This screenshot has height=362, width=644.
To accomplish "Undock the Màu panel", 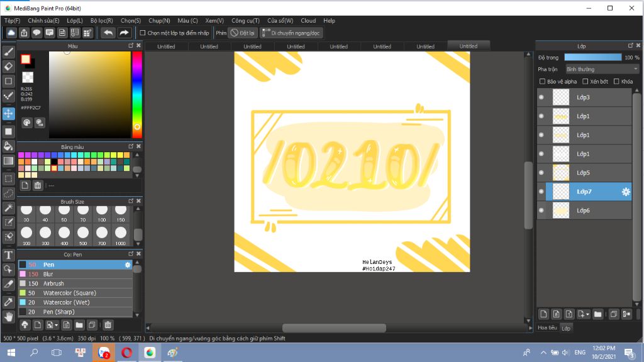I will click(x=131, y=45).
